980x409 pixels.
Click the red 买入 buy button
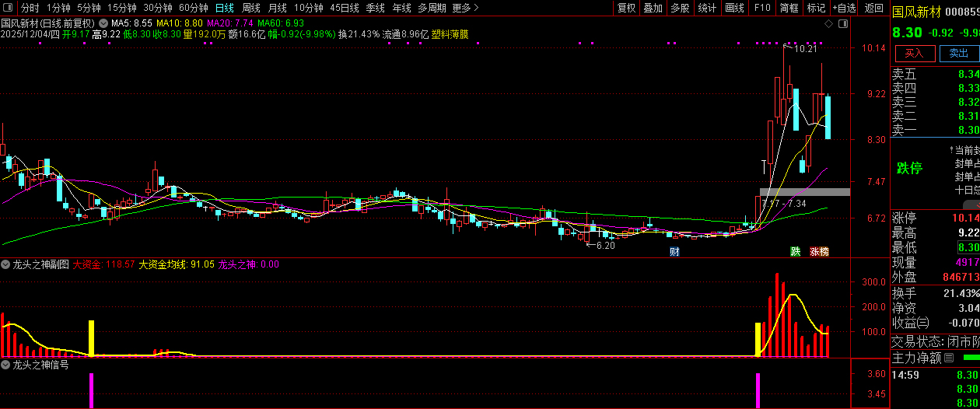point(915,53)
